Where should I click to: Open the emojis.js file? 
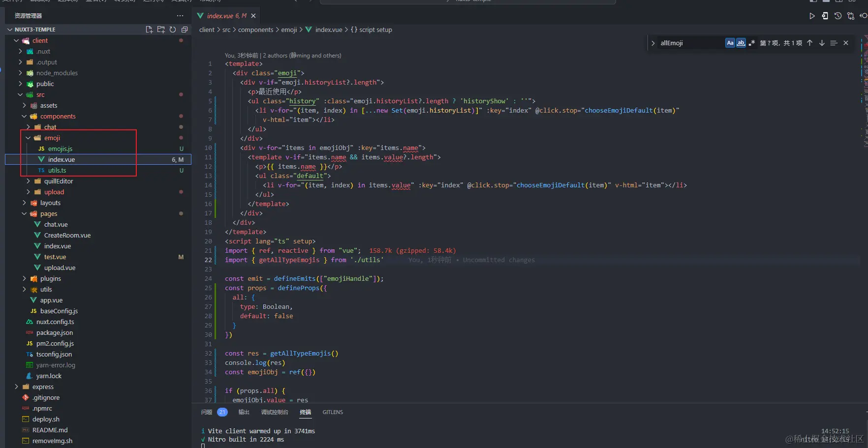(61, 149)
